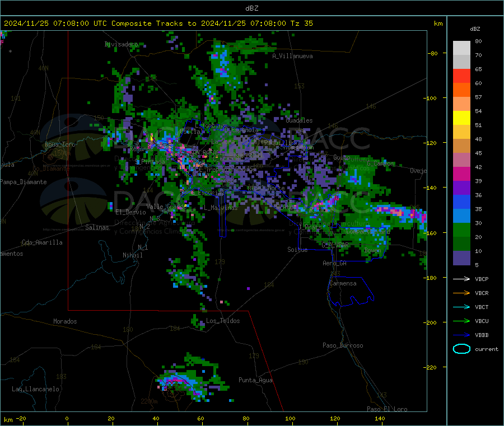
Task: Click the Paso_Barroso map label
Action: (x=343, y=345)
